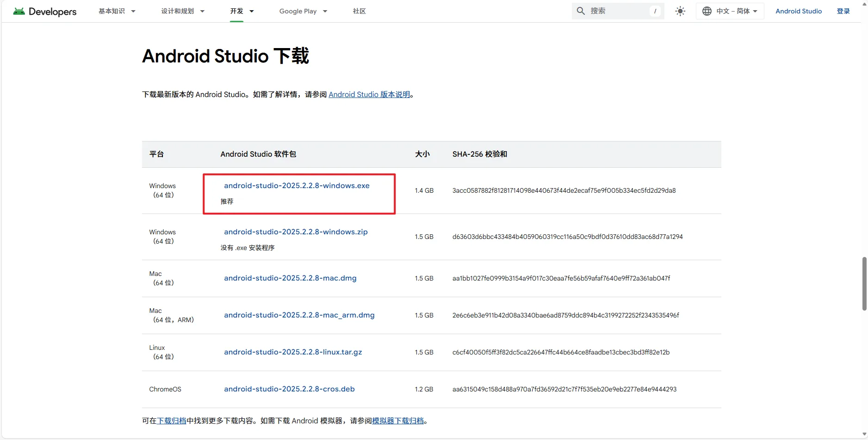Click the vertical page scrollbar thumb

864,284
